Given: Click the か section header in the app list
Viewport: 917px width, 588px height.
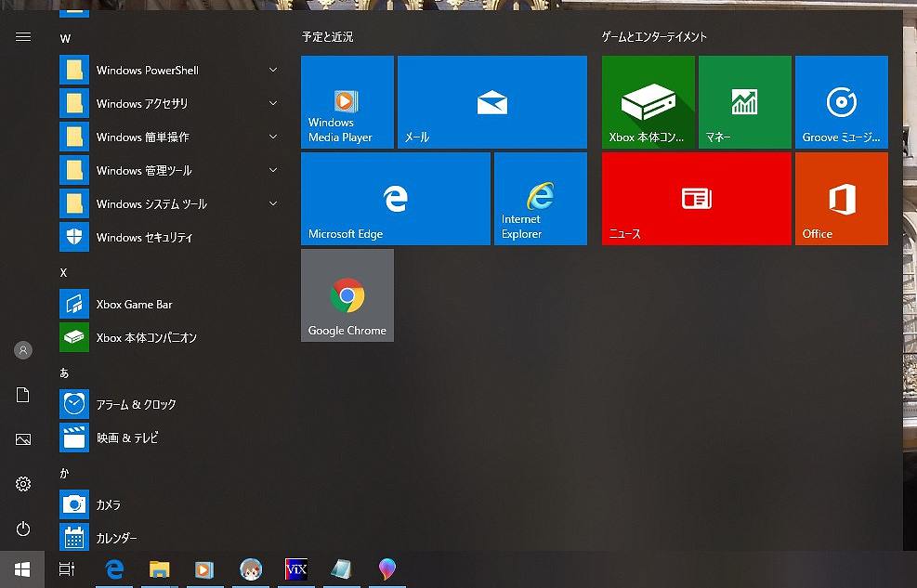Looking at the screenshot, I should [64, 473].
